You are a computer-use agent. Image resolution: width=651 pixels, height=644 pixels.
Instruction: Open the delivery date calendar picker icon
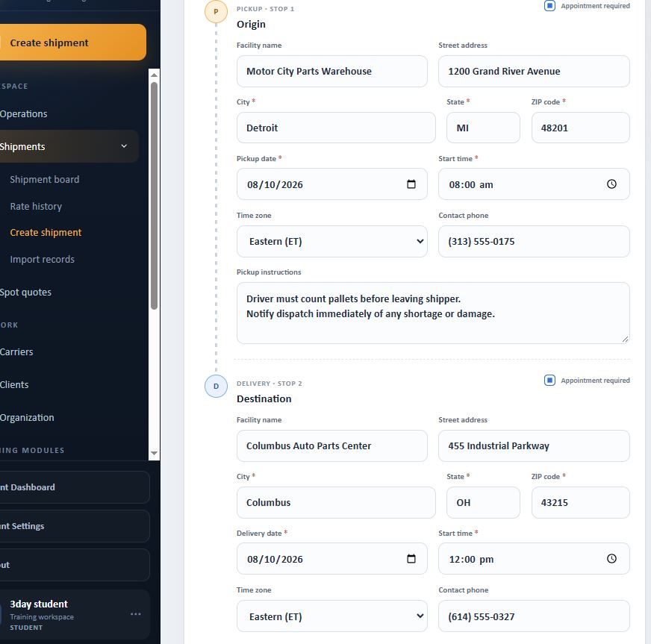[411, 559]
